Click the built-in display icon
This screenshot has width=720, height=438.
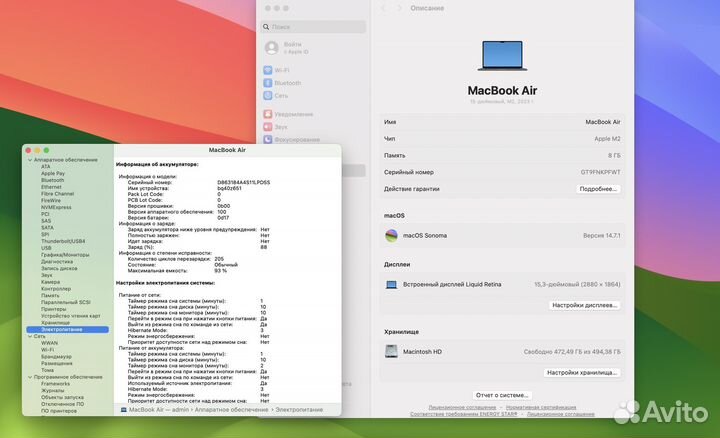(x=391, y=285)
